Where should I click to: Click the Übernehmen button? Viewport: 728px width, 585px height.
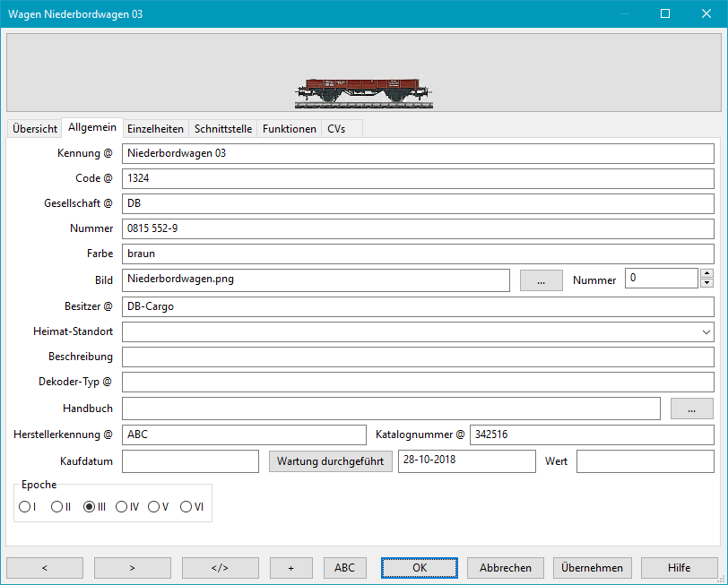(x=592, y=568)
